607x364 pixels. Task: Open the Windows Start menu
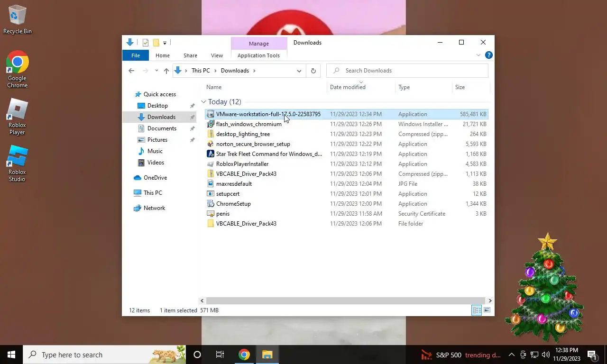(11, 355)
